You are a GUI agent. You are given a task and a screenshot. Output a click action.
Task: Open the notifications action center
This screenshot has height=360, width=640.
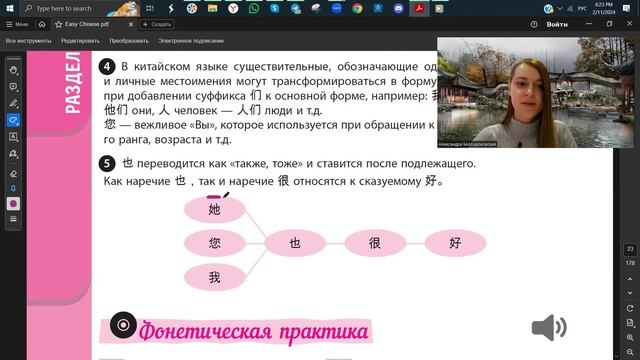(627, 8)
